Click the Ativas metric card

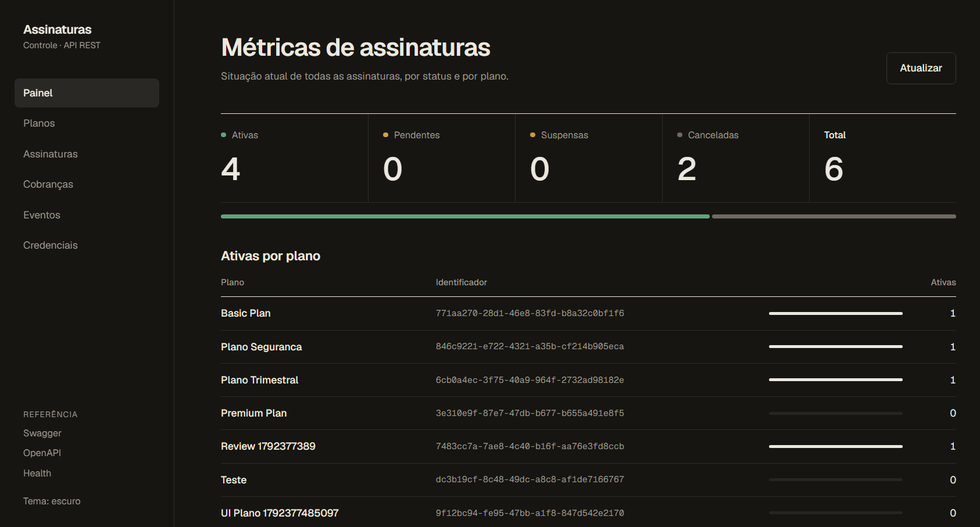[x=294, y=158]
